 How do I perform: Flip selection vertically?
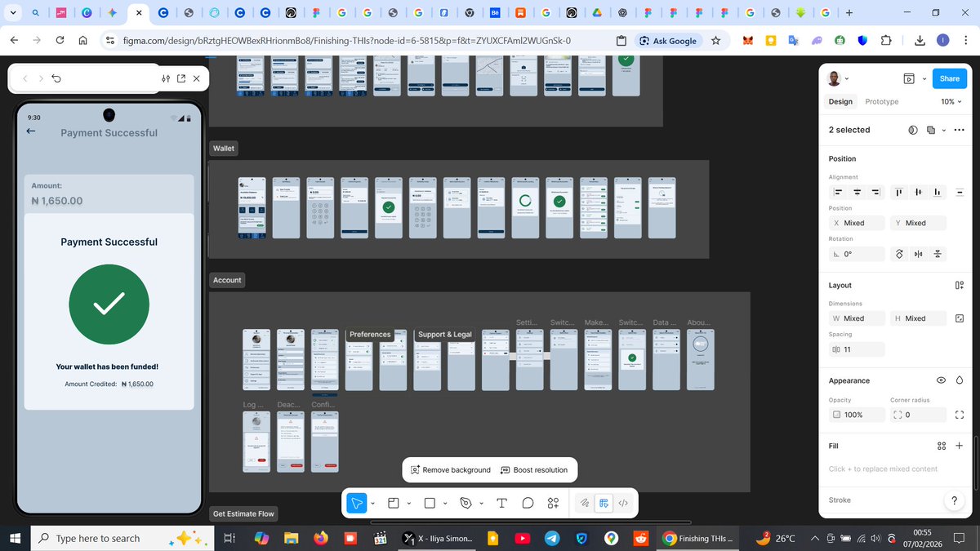coord(938,254)
